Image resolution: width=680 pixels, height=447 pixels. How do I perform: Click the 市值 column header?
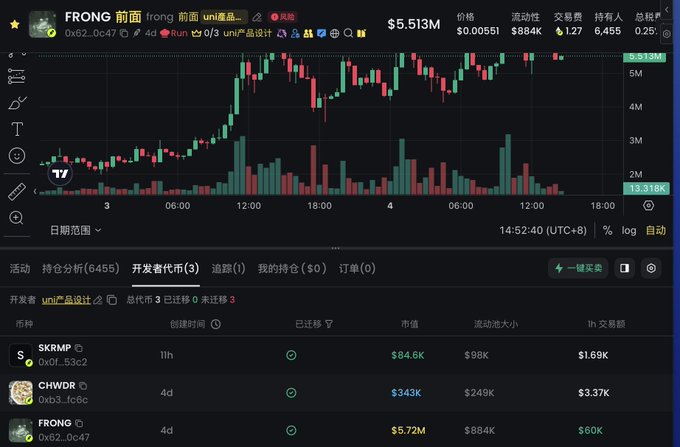(409, 324)
